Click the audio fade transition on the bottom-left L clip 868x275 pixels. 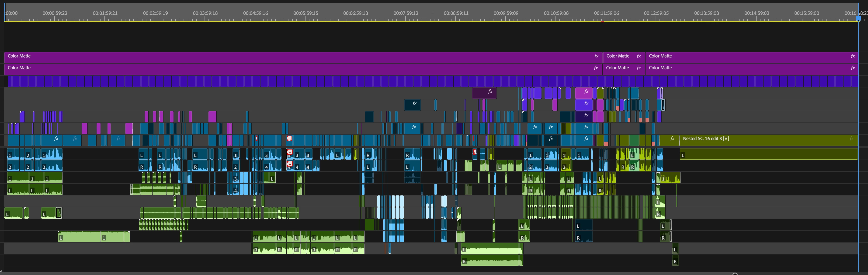[x=59, y=213]
